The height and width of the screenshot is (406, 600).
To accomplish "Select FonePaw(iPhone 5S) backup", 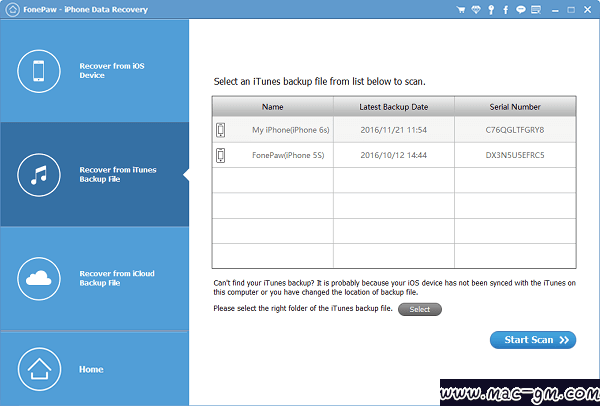I will [x=394, y=155].
